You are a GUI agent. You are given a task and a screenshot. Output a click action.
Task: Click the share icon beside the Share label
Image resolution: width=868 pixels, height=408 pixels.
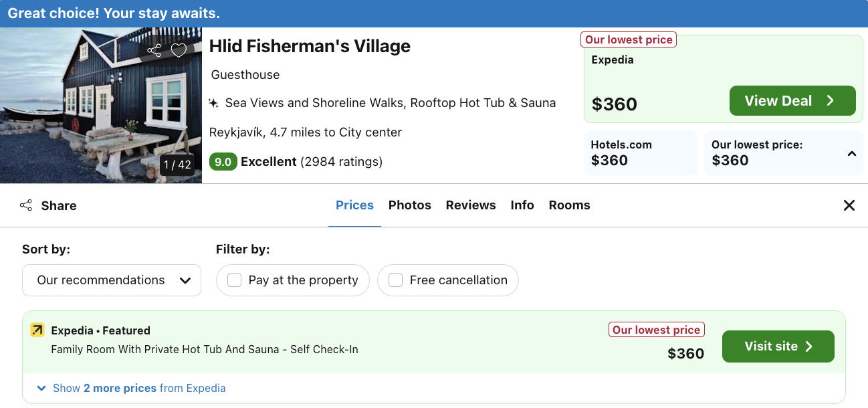click(x=26, y=205)
